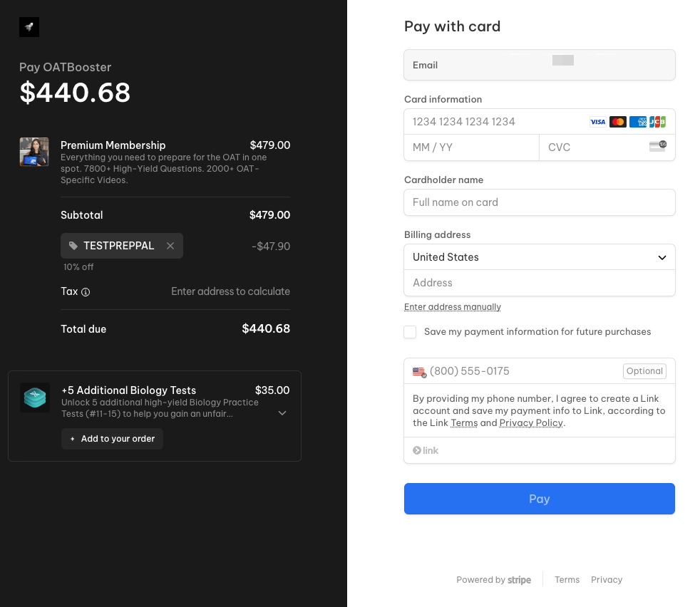700x607 pixels.
Task: Open the Link Privacy Policy link
Action: pyautogui.click(x=531, y=423)
